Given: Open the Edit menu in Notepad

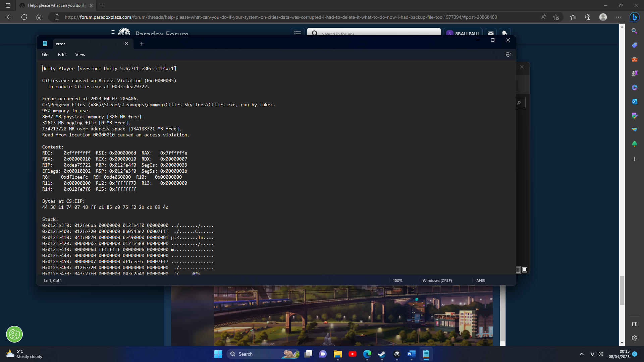Looking at the screenshot, I should point(62,55).
